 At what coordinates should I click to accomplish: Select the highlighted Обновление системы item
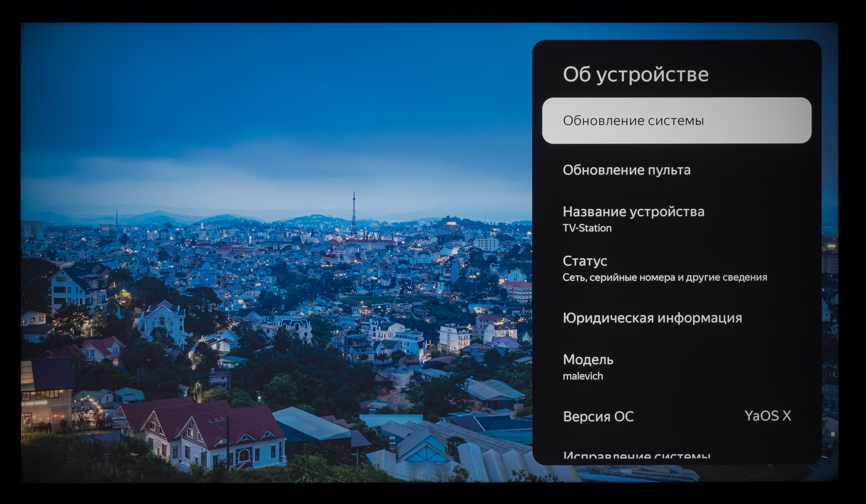676,121
